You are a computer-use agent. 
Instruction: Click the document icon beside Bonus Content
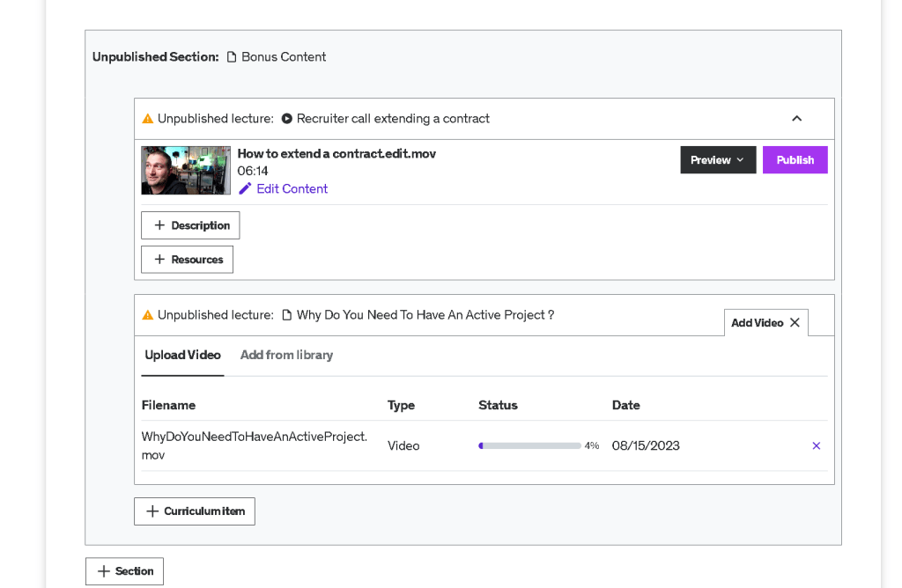pyautogui.click(x=232, y=57)
